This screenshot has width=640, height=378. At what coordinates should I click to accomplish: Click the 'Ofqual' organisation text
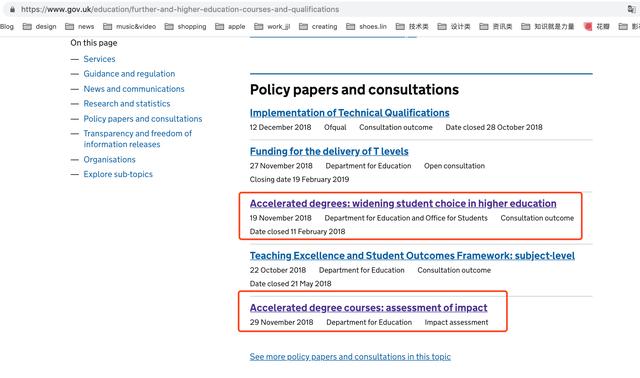[x=335, y=127]
